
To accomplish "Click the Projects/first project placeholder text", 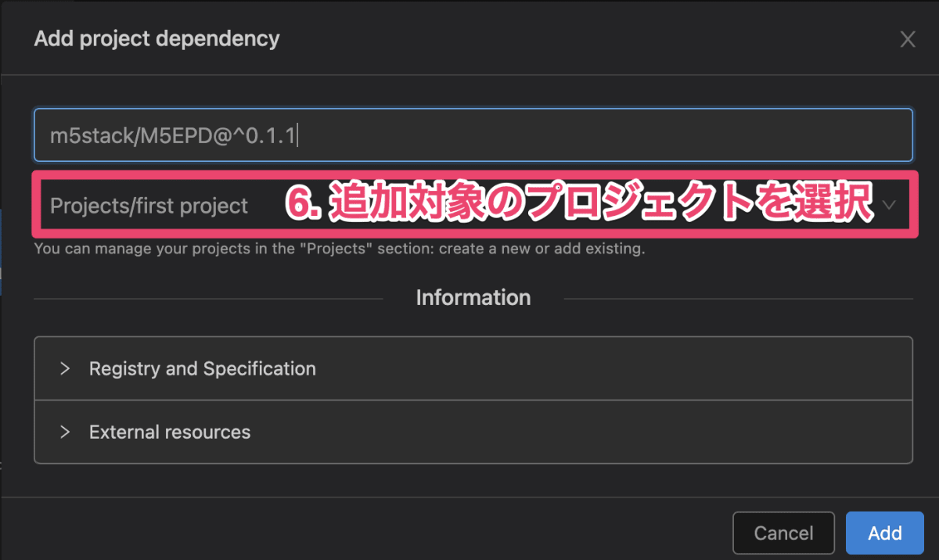I will [149, 206].
